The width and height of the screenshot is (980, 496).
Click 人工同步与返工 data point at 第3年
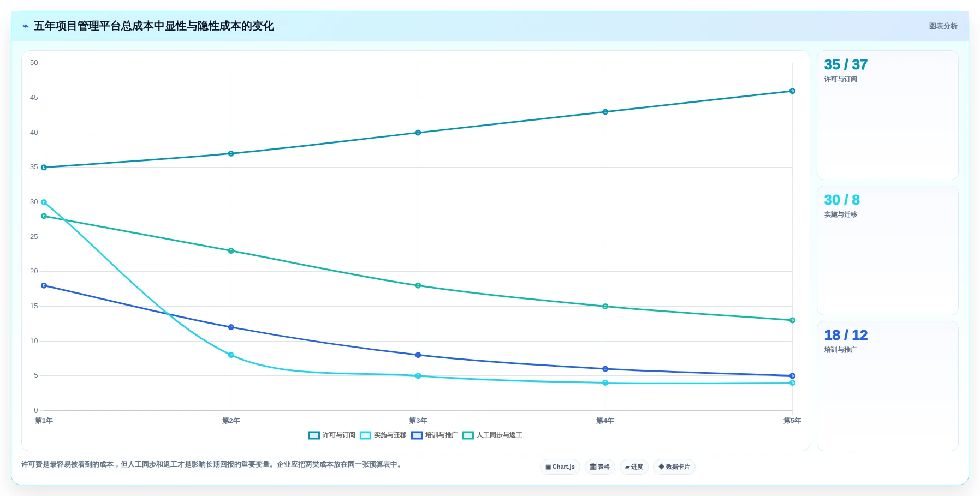coord(418,285)
